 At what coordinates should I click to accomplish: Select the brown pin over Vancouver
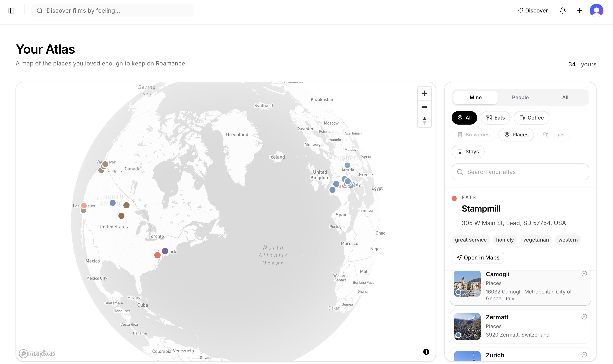coord(105,164)
